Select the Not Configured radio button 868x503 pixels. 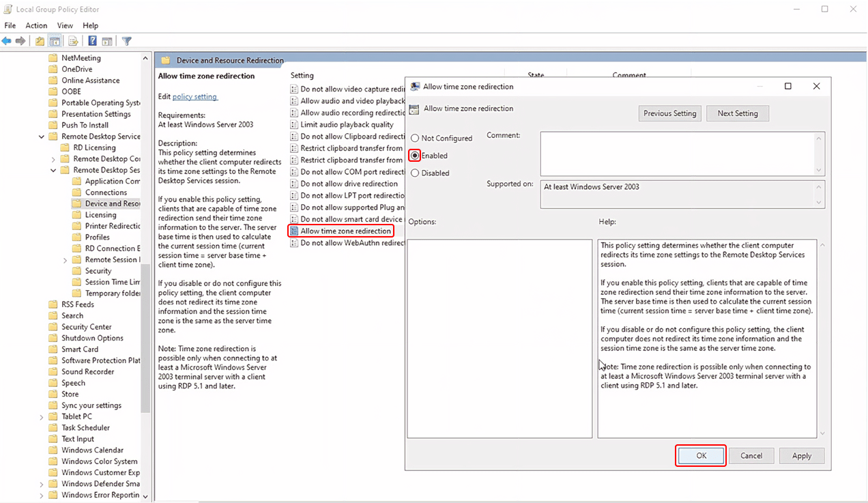(415, 139)
